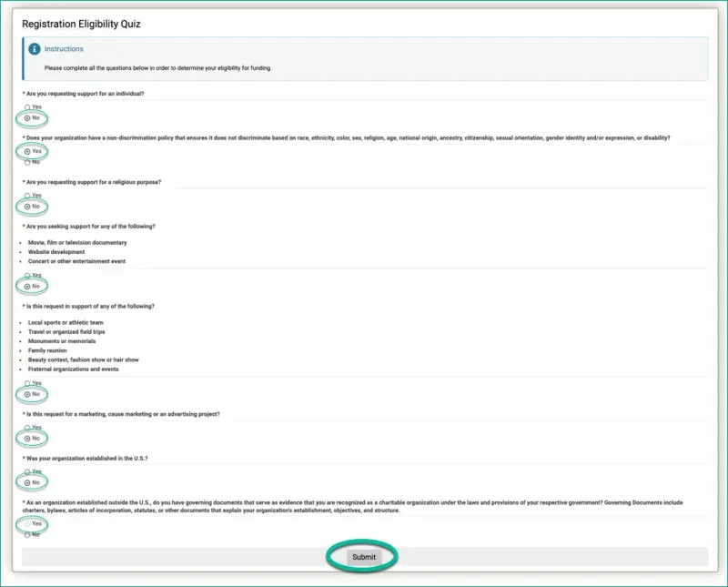The height and width of the screenshot is (587, 728).
Task: Pick Yes for the governing documents question
Action: point(27,524)
